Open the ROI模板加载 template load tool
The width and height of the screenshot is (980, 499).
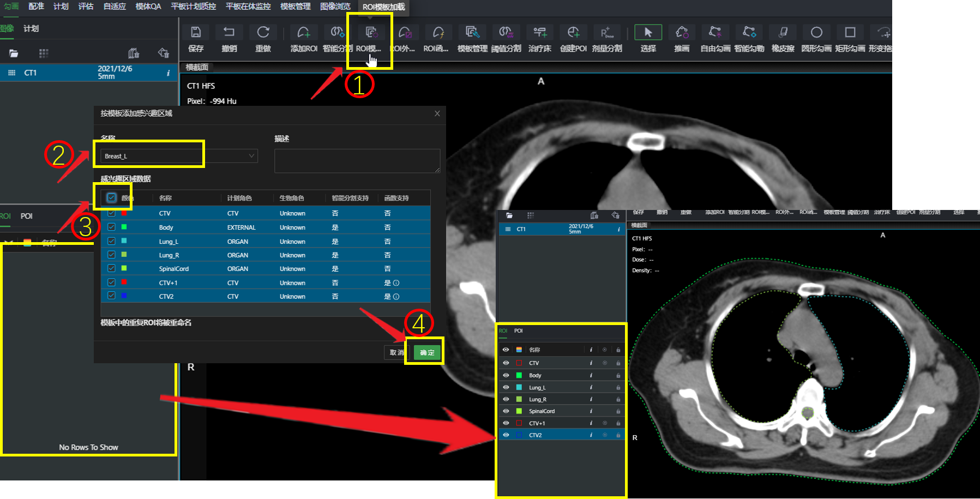(371, 32)
